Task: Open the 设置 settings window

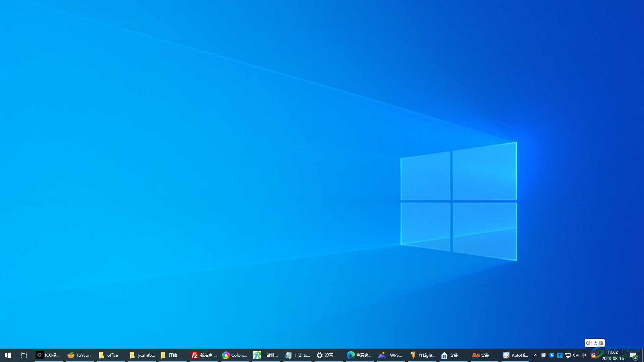Action: click(329, 355)
